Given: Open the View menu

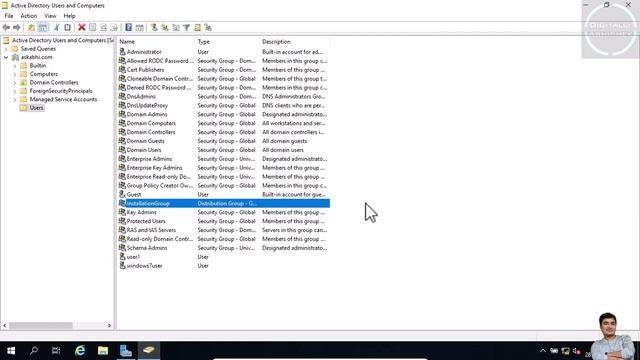Looking at the screenshot, I should click(50, 16).
